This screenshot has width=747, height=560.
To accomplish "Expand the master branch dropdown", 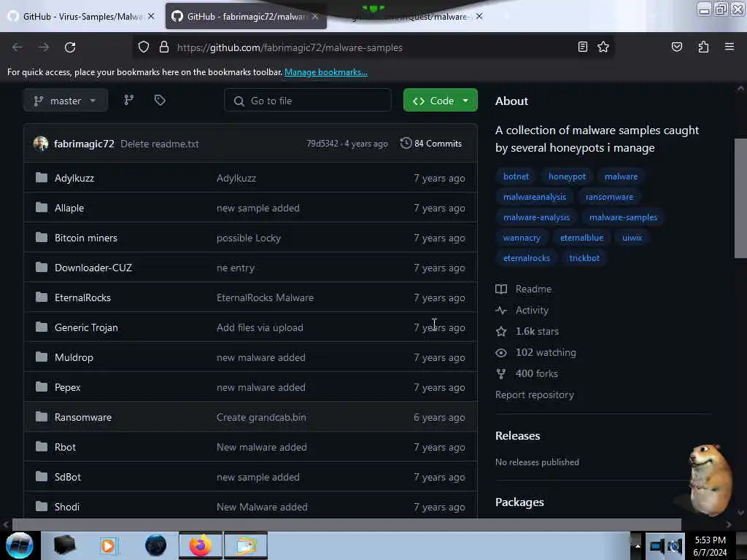I will 65,101.
